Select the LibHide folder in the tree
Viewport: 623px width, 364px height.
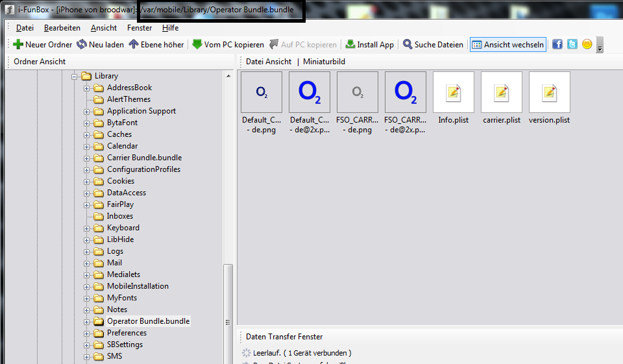[121, 239]
